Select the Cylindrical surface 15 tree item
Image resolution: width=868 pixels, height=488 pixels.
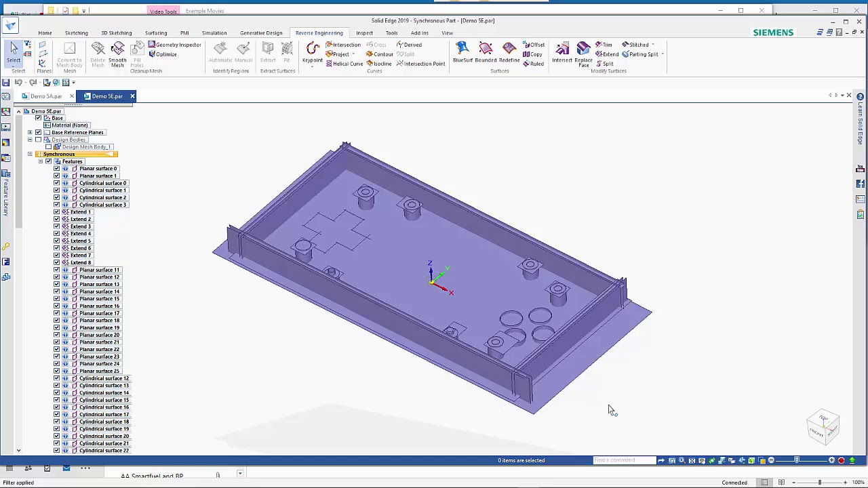pyautogui.click(x=104, y=400)
